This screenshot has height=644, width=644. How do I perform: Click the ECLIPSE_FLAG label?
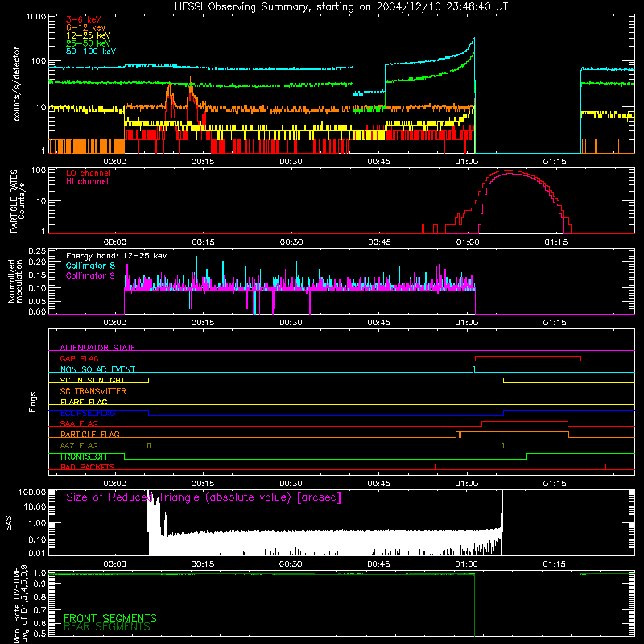click(x=88, y=413)
